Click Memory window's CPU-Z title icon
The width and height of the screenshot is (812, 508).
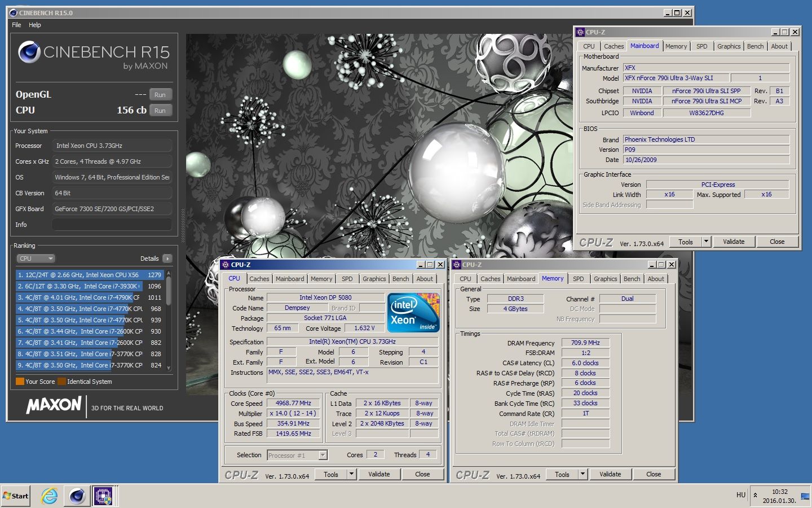tap(457, 265)
